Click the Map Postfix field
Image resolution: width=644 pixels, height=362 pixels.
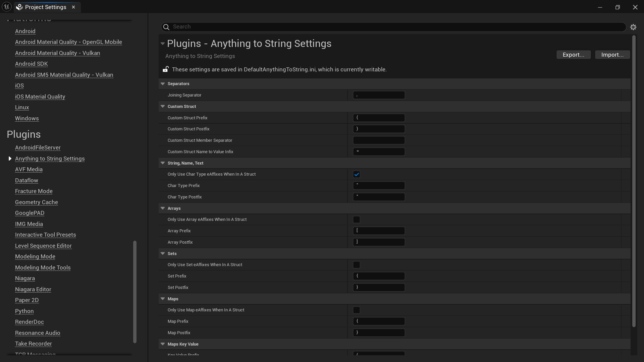point(379,333)
